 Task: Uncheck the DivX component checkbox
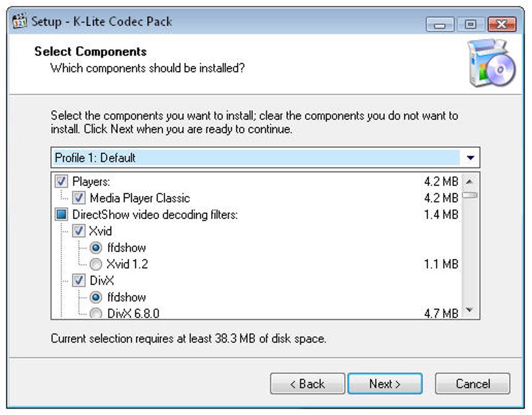(x=79, y=280)
